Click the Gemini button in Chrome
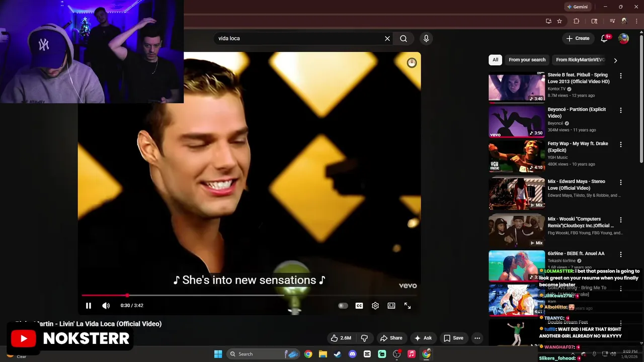644x362 pixels. click(x=577, y=7)
